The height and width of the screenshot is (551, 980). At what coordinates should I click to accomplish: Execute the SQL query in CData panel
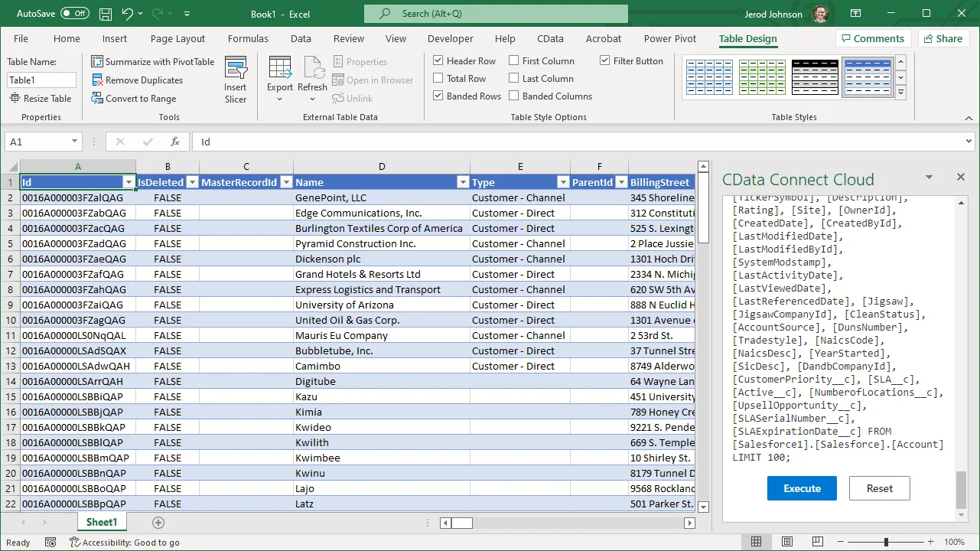pos(801,488)
